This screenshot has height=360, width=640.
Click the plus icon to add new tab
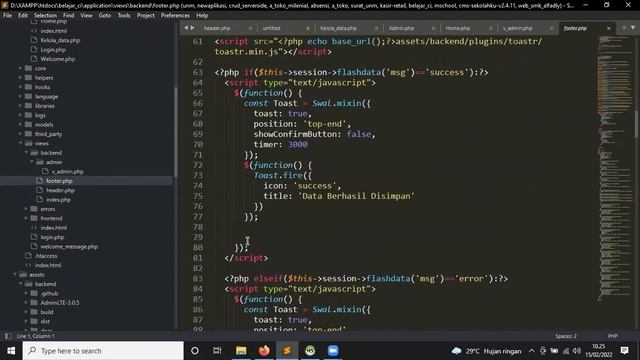point(624,28)
